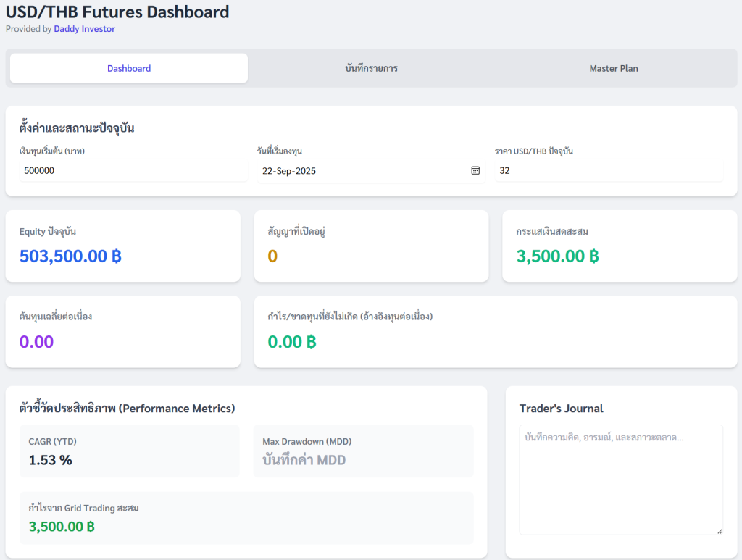Click the Performance Metrics section heading
Screen dimensions: 742x560
point(127,409)
